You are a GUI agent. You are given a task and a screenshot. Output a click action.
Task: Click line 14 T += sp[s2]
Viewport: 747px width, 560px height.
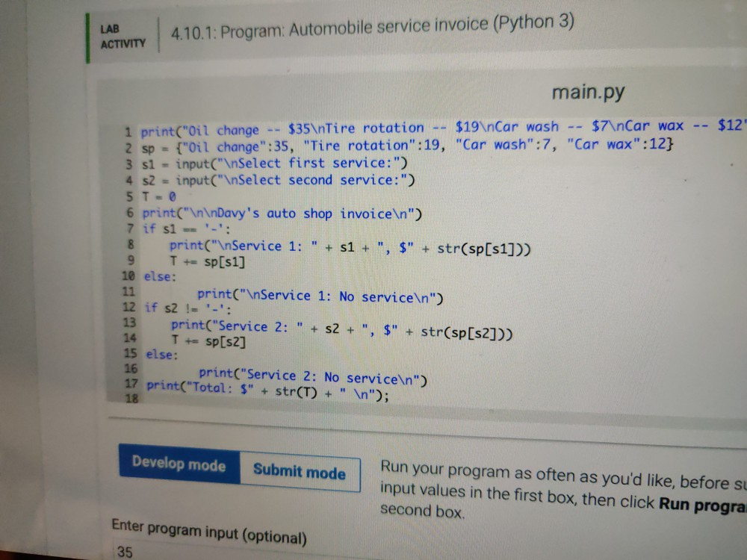pos(208,341)
